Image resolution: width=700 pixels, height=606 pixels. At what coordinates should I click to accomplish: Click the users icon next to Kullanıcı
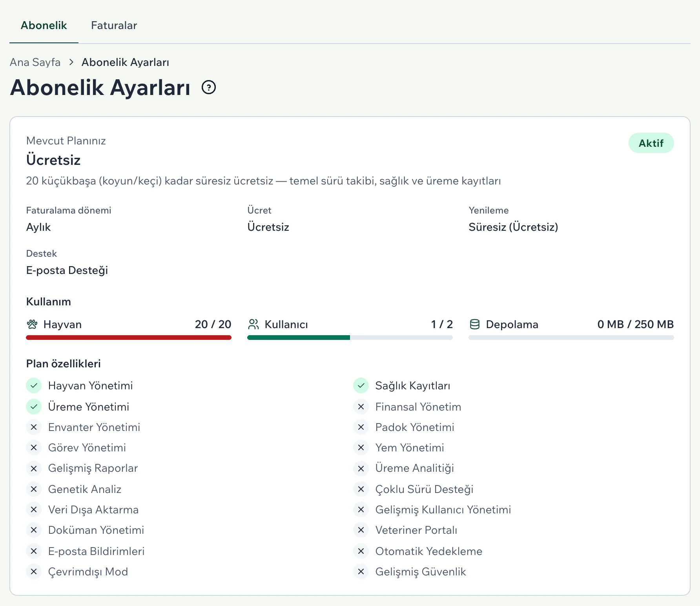tap(253, 324)
